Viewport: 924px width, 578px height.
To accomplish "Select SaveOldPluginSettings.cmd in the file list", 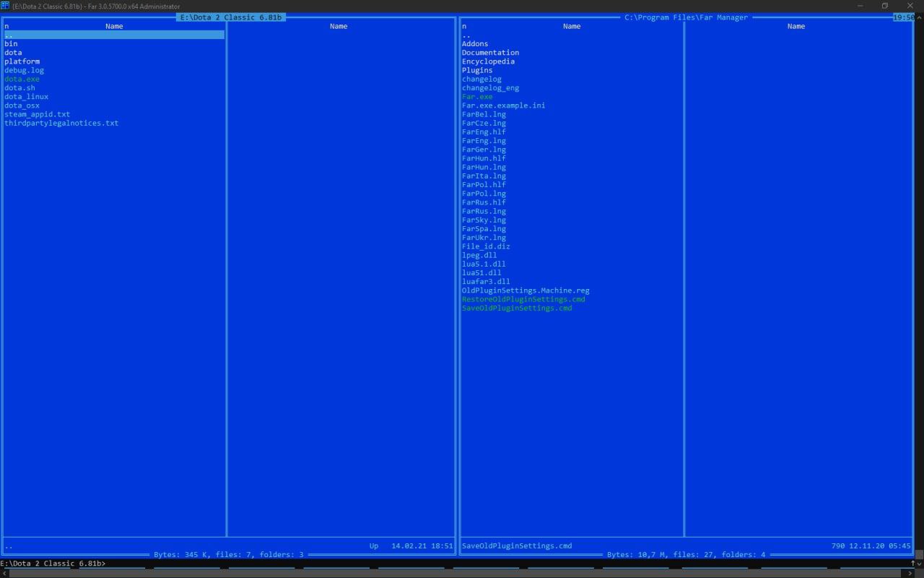I will [x=517, y=308].
